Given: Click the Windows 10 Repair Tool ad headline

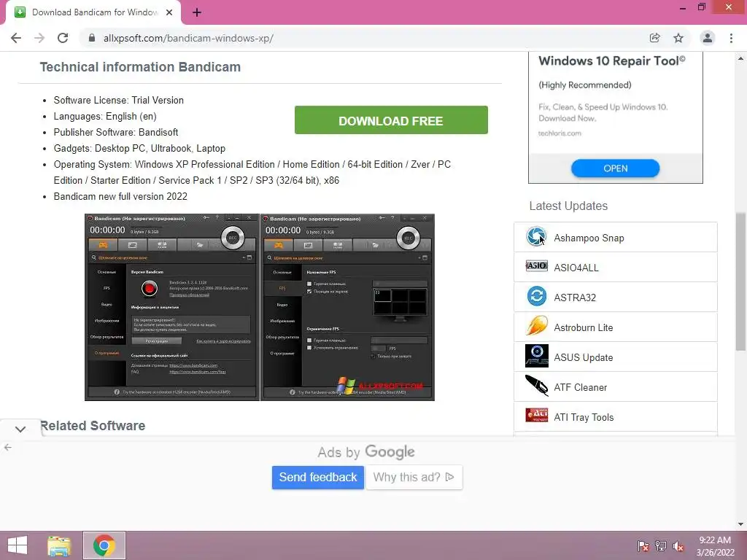Looking at the screenshot, I should 612,61.
